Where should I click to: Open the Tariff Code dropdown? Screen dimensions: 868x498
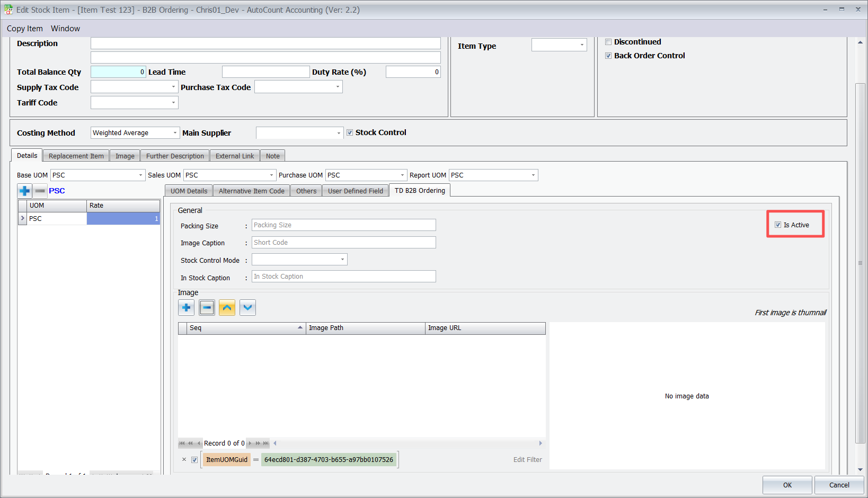pyautogui.click(x=173, y=102)
